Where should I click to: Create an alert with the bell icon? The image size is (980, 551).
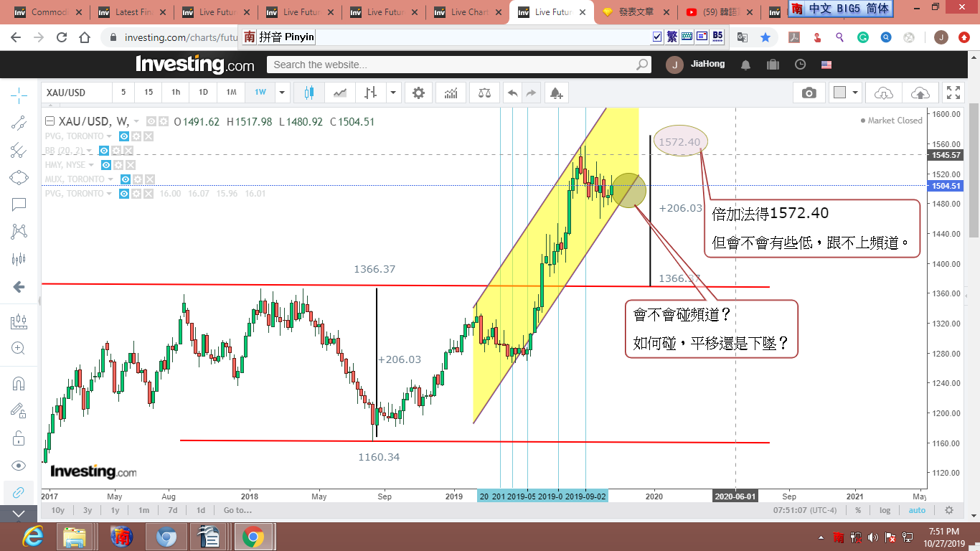point(556,93)
